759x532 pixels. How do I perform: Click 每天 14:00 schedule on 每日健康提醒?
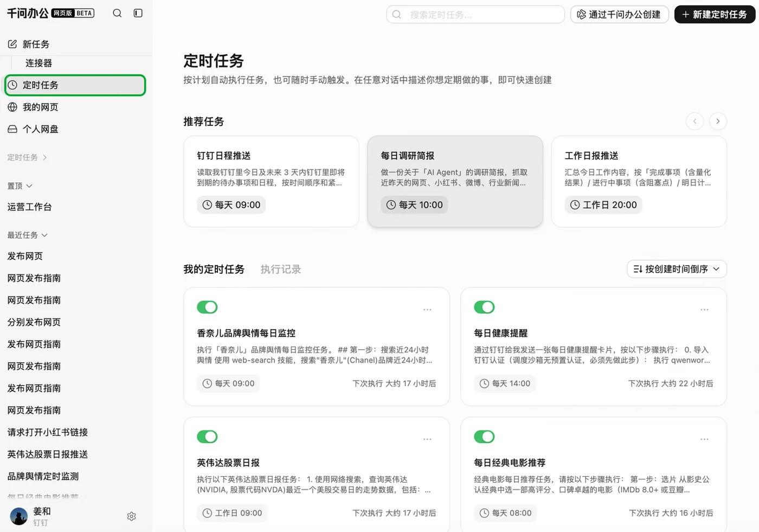pos(505,383)
